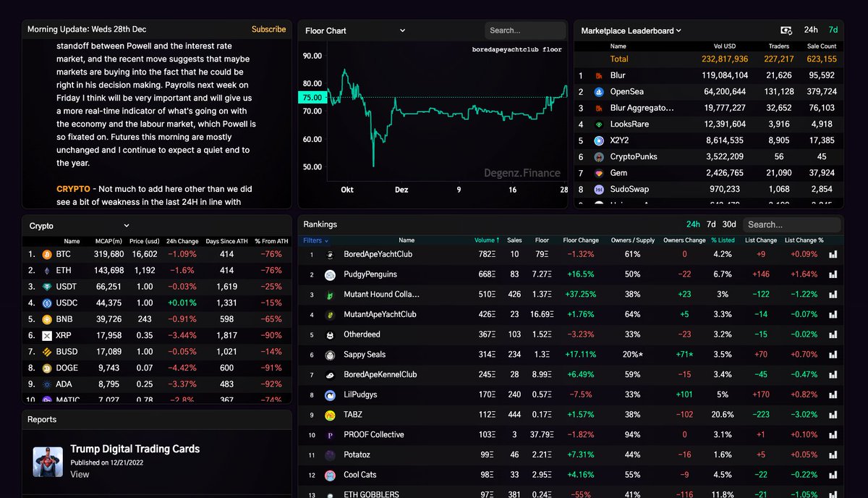The width and height of the screenshot is (868, 498).
Task: Sort rankings by List Change % column
Action: click(804, 240)
